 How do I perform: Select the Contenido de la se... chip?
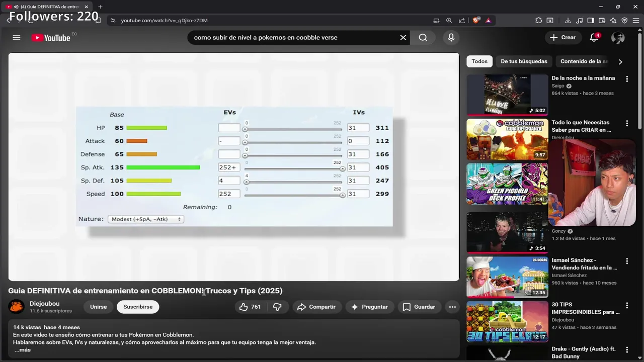(584, 61)
